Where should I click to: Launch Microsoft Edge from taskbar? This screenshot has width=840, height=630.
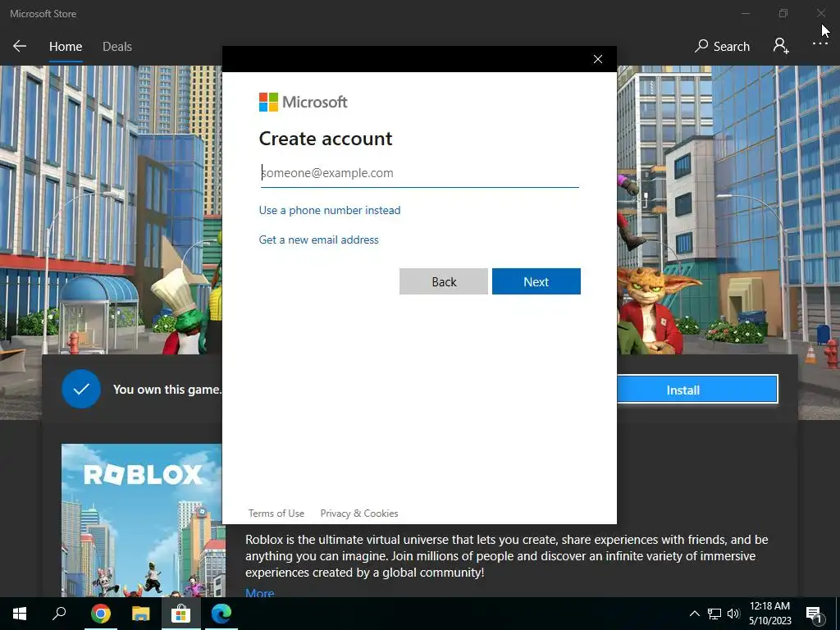(221, 614)
